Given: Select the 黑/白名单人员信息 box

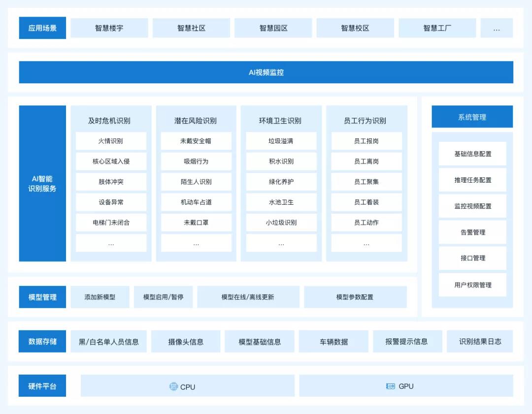Looking at the screenshot, I should 108,342.
